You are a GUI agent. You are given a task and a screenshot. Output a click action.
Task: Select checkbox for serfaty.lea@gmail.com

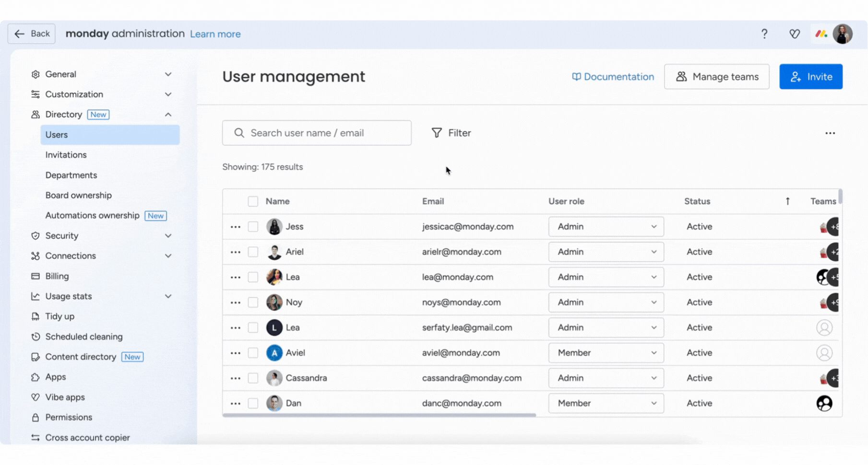[x=253, y=328]
